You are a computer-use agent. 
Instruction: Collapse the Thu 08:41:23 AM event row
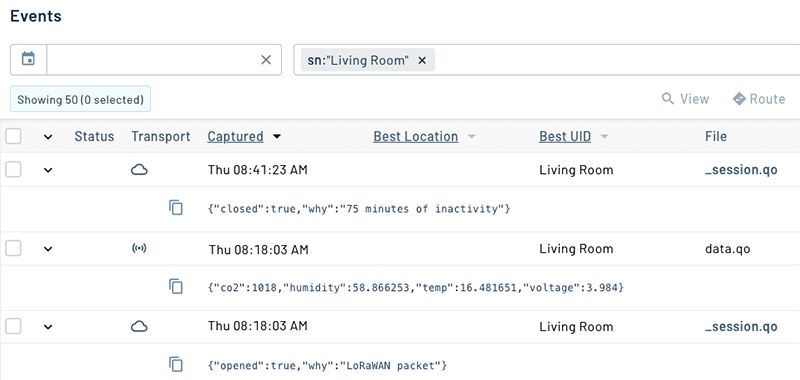click(48, 170)
